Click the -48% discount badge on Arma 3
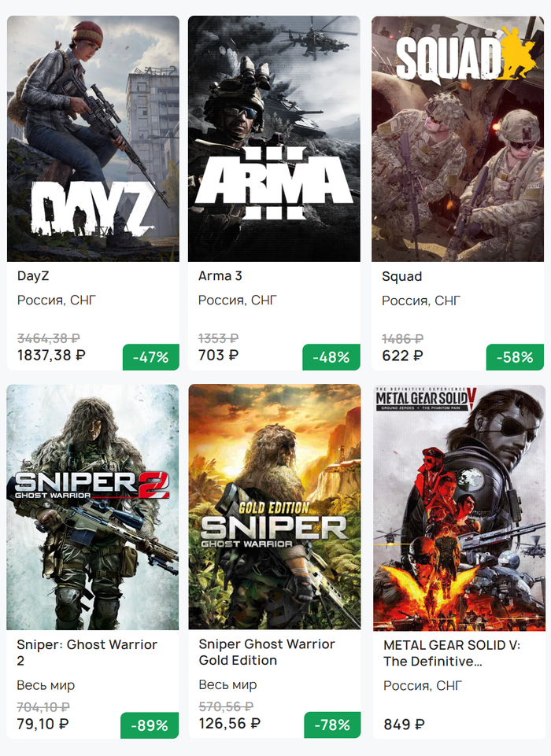 tap(331, 357)
